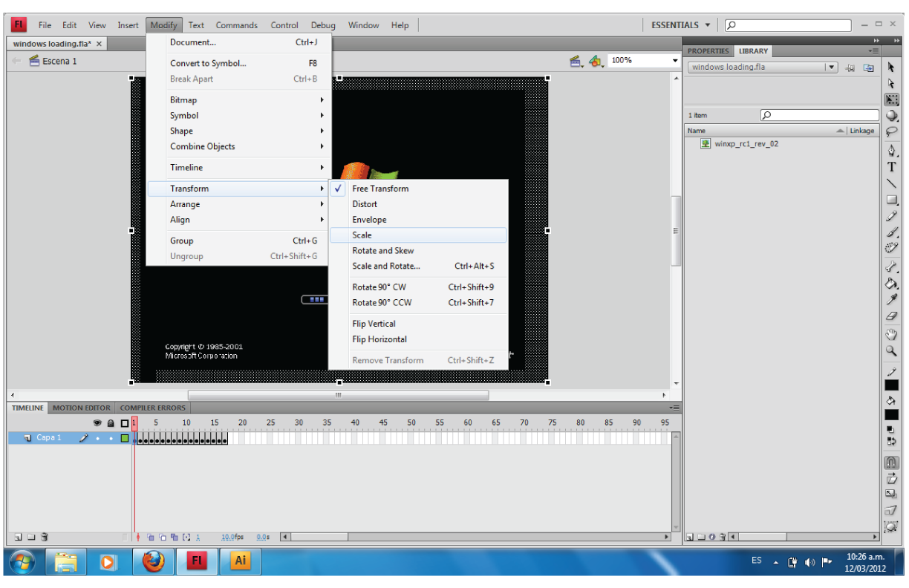Switch to the MOTION EDITOR tab
The height and width of the screenshot is (588, 909).
[x=82, y=408]
